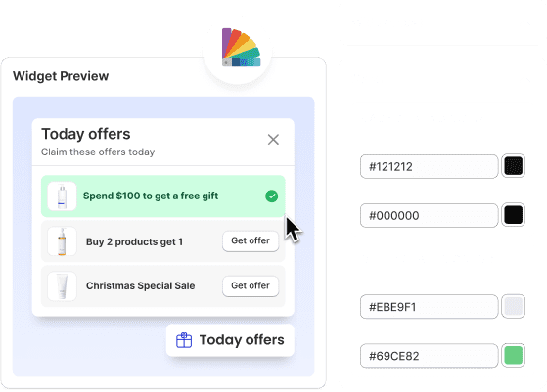
Task: Open the Today offers launcher button
Action: pyautogui.click(x=230, y=340)
